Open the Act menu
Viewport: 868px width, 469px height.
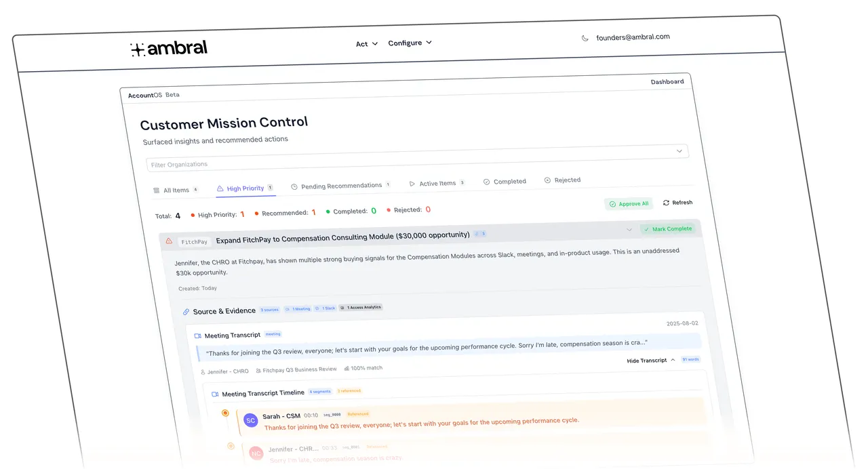coord(367,44)
